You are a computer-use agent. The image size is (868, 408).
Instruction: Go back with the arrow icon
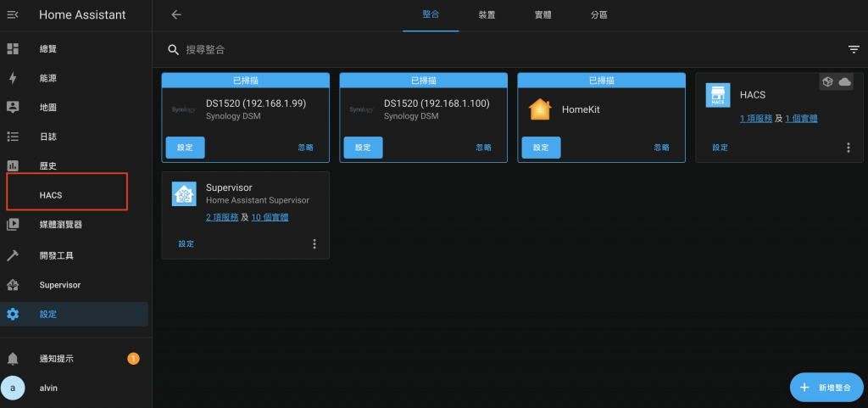click(x=176, y=15)
